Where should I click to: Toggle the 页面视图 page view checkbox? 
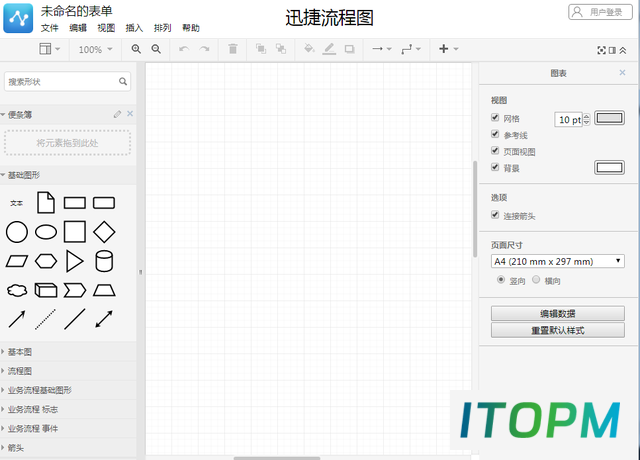click(495, 151)
